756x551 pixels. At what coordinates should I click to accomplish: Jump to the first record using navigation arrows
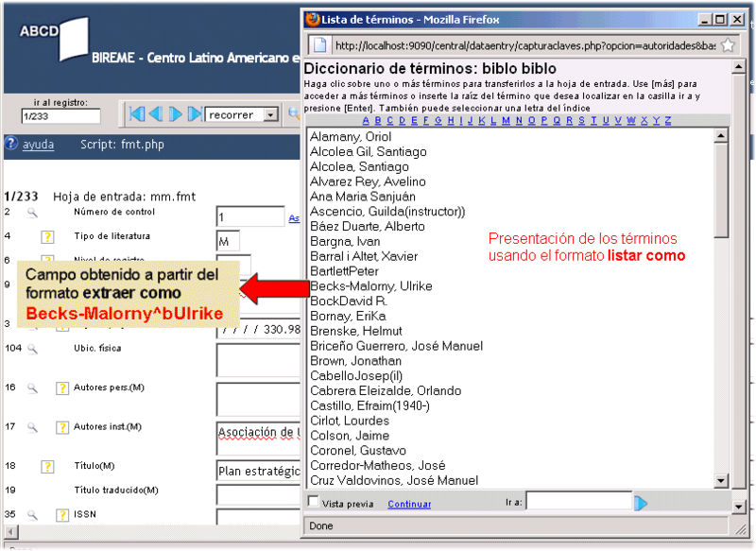pyautogui.click(x=135, y=113)
